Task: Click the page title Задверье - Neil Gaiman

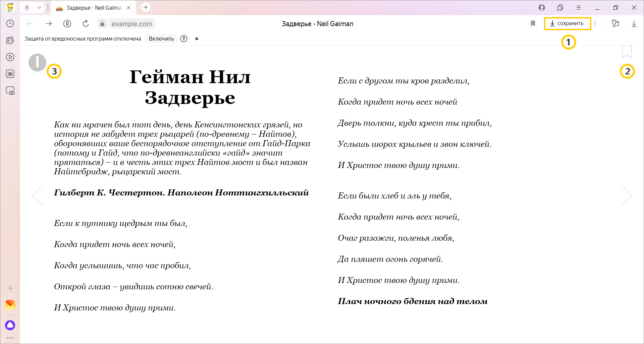Action: point(317,24)
